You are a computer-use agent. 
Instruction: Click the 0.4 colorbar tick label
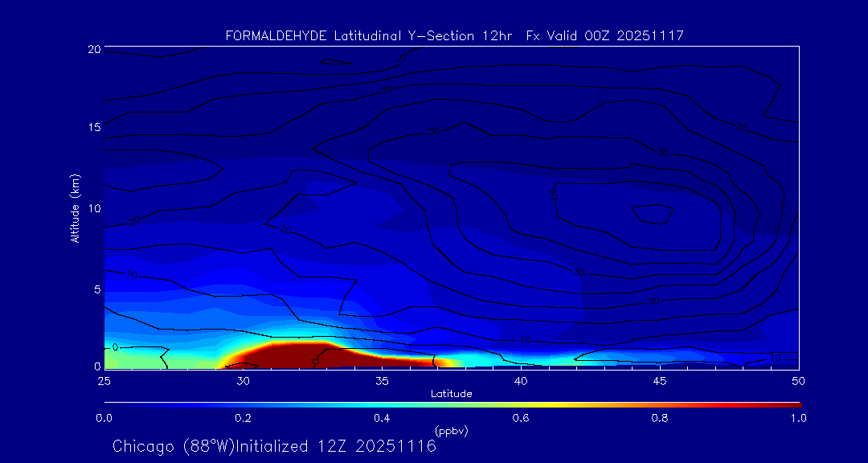click(382, 418)
